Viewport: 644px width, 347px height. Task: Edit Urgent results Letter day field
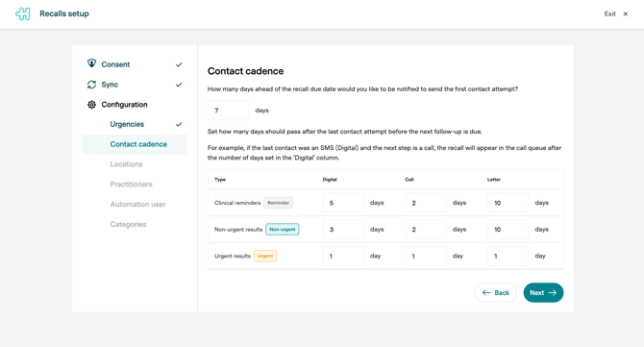[508, 256]
